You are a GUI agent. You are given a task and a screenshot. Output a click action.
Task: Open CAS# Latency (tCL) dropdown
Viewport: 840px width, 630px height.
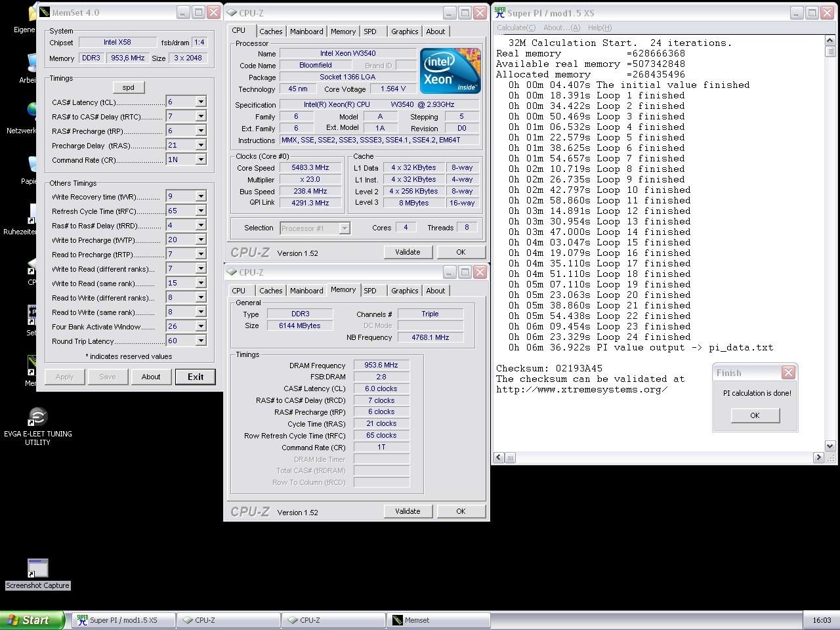coord(201,102)
